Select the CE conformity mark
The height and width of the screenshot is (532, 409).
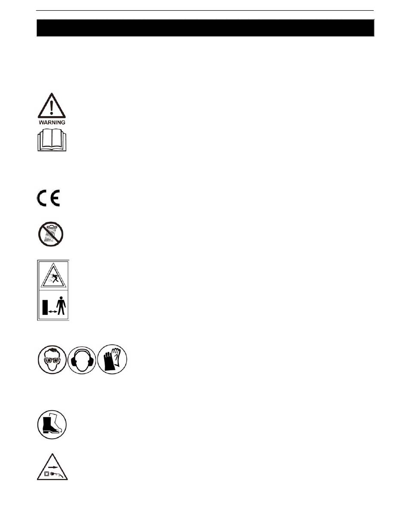(x=48, y=198)
